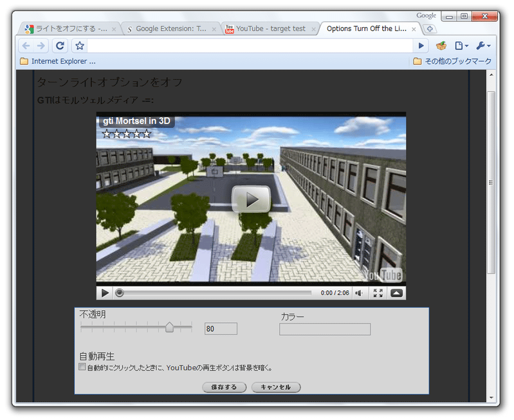This screenshot has width=514, height=420.
Task: Adjust the 不透明 opacity slider handle
Action: pos(169,327)
